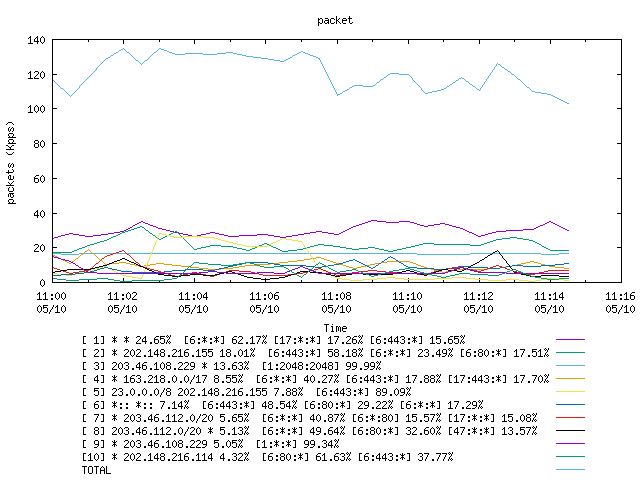Click the 11:02 05/10 time label
Viewport: 640px width, 480px height.
[122, 302]
